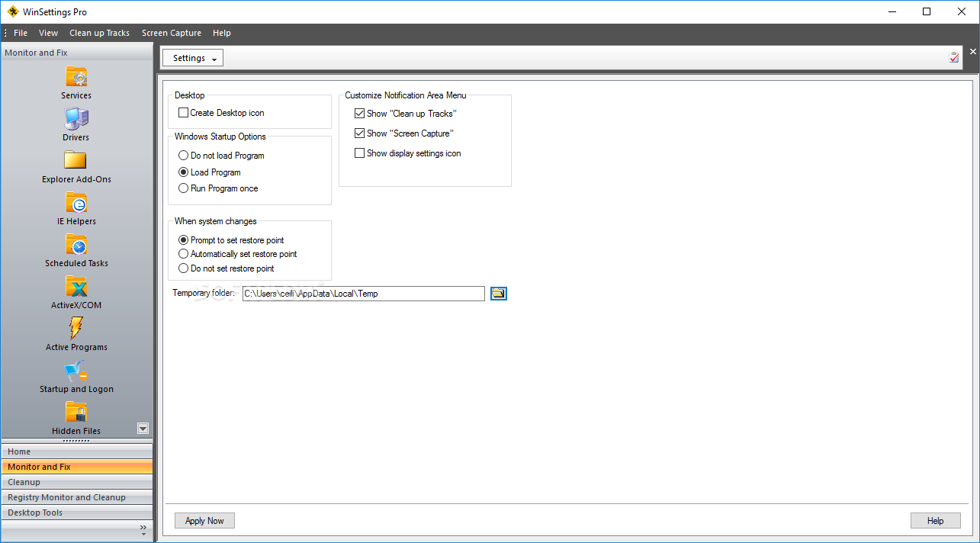Image resolution: width=980 pixels, height=543 pixels.
Task: Click the menu bar grip handle
Action: pos(5,33)
